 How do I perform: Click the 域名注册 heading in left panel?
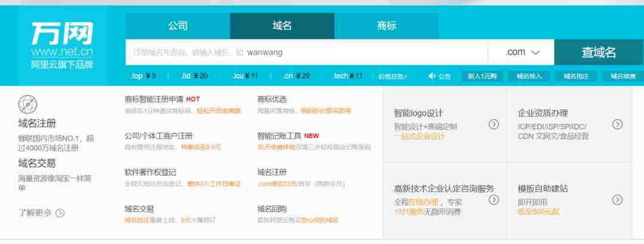click(x=37, y=123)
